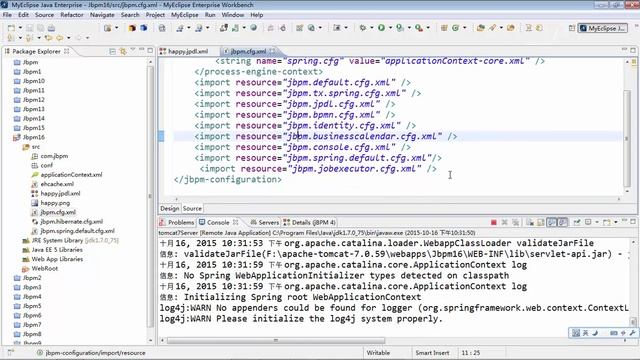Open Display Selected Console dropdown

click(x=597, y=222)
